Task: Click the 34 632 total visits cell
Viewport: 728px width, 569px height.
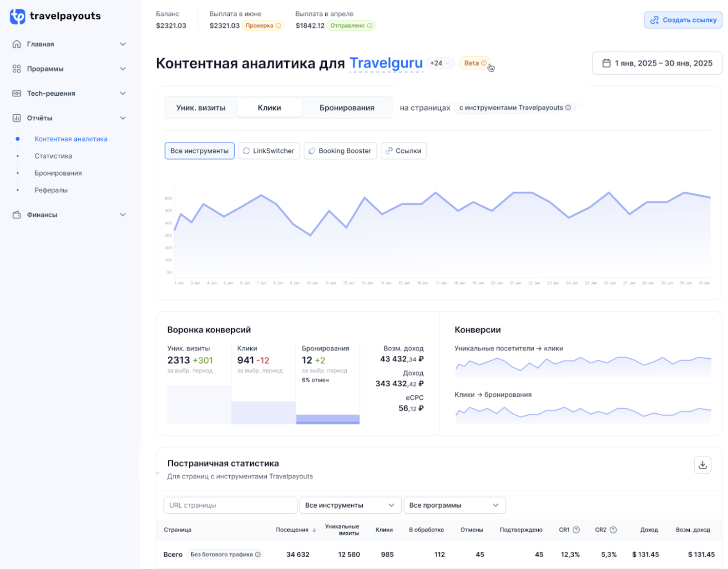Action: pyautogui.click(x=298, y=554)
